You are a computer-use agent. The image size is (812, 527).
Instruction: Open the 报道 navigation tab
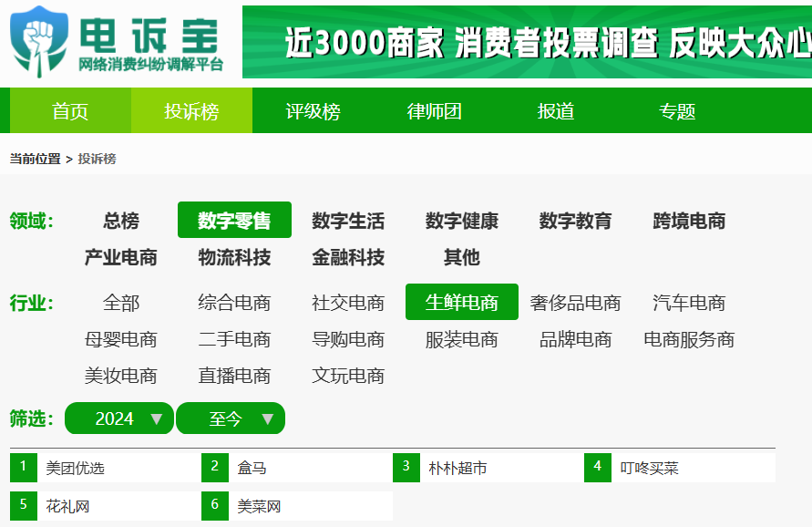[x=556, y=110]
